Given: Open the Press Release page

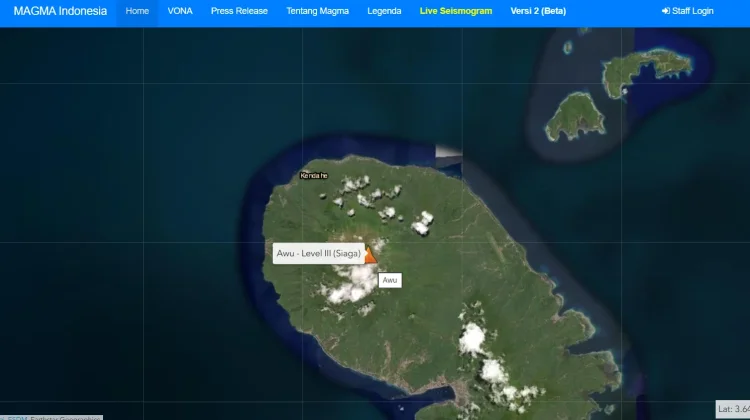Looking at the screenshot, I should pos(239,11).
